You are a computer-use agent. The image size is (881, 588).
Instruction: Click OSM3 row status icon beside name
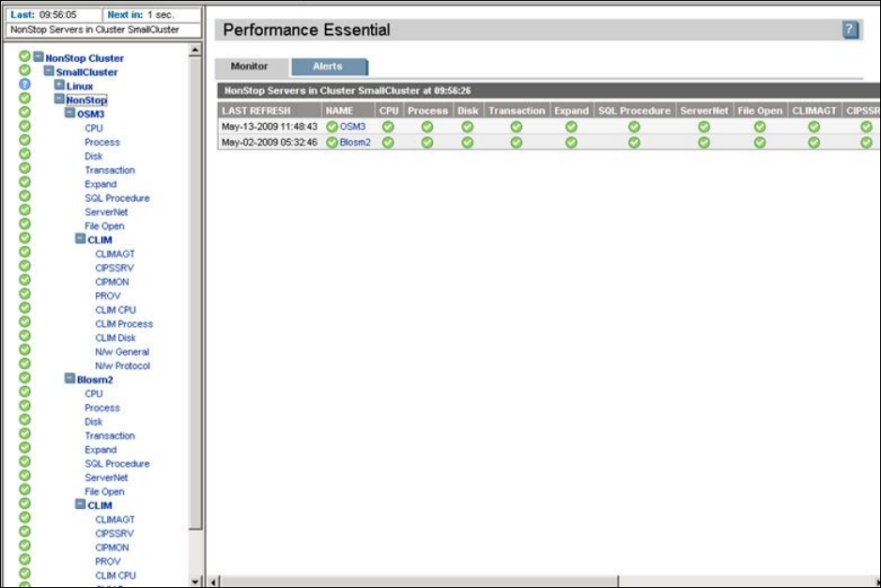(332, 127)
